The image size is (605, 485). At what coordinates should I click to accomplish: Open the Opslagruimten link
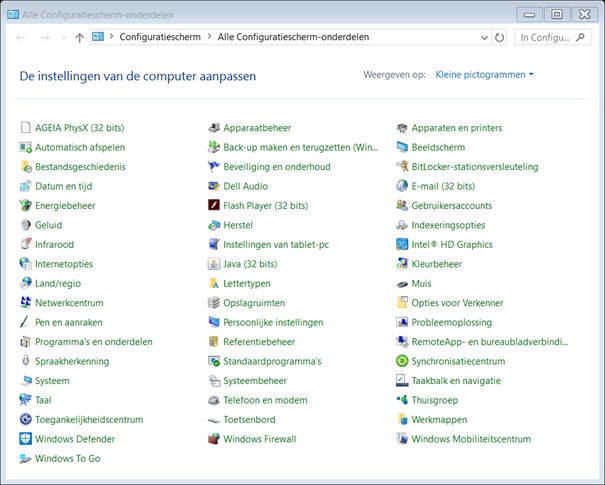(x=254, y=302)
